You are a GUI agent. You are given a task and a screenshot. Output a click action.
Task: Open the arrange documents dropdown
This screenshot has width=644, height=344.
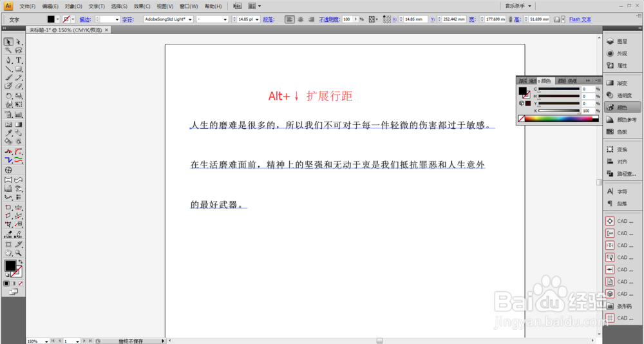pyautogui.click(x=254, y=6)
